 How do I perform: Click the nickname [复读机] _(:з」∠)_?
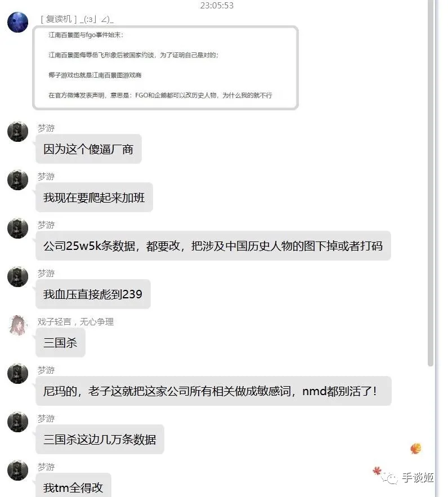click(77, 19)
